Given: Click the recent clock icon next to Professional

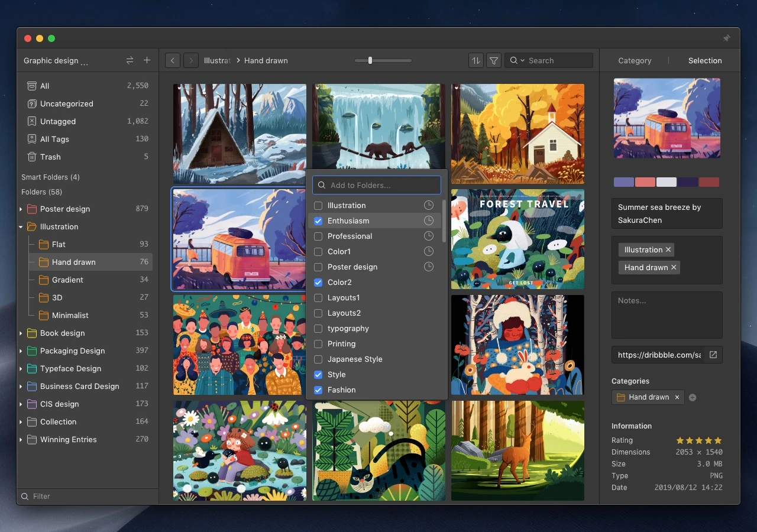Looking at the screenshot, I should click(429, 236).
